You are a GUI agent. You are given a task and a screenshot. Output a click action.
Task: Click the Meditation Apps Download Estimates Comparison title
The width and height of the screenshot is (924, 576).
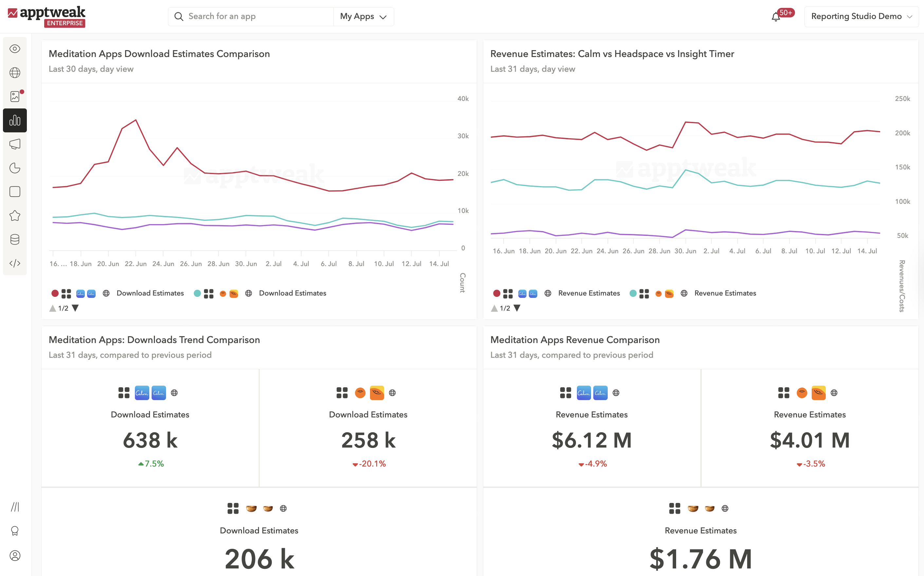point(159,54)
